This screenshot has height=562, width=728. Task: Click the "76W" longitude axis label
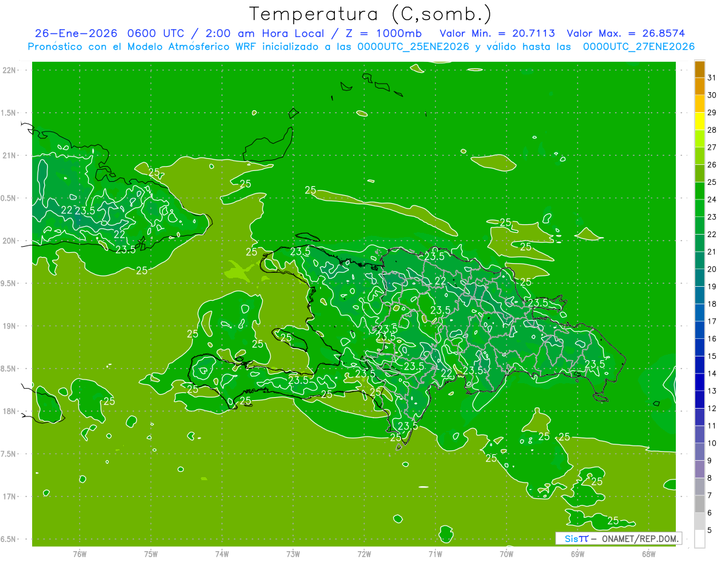(79, 554)
